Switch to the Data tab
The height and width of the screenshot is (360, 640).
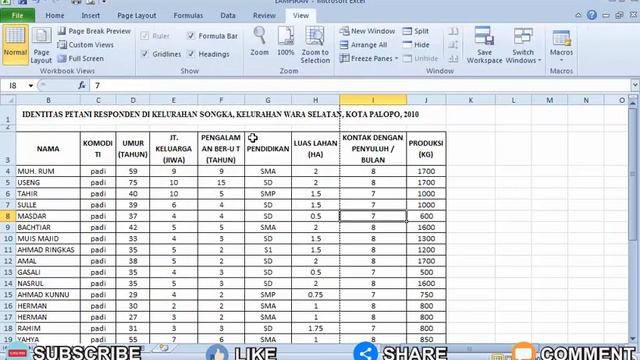click(x=228, y=16)
